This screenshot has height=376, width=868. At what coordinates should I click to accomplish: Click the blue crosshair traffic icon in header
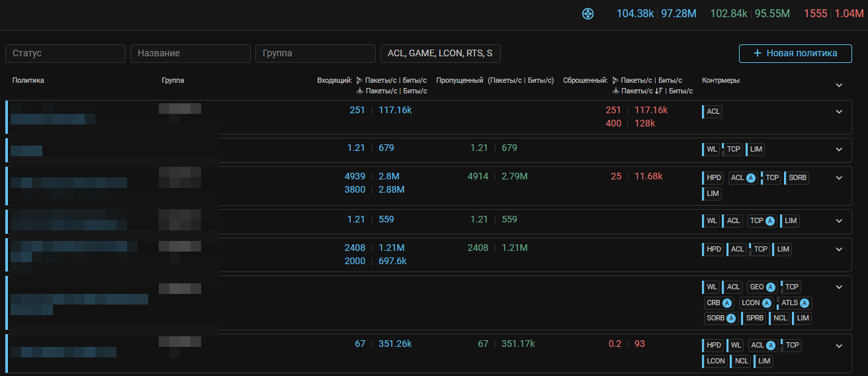tap(587, 13)
